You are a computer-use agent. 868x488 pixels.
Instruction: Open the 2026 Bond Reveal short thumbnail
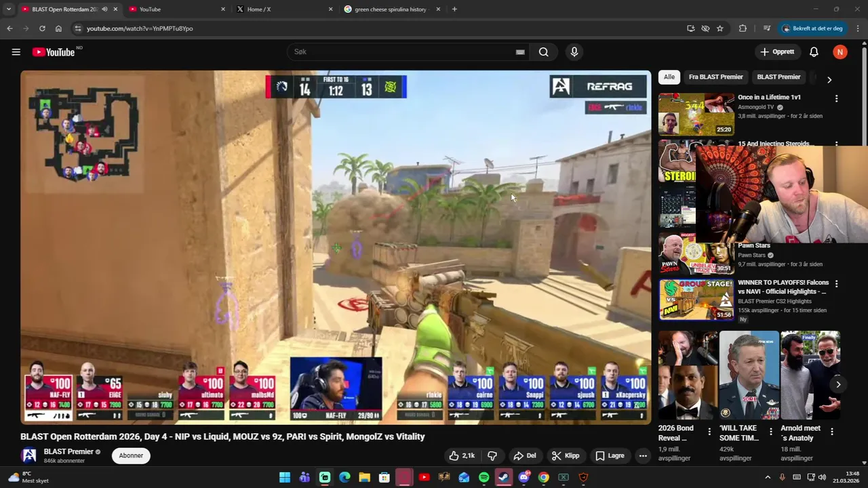point(688,375)
